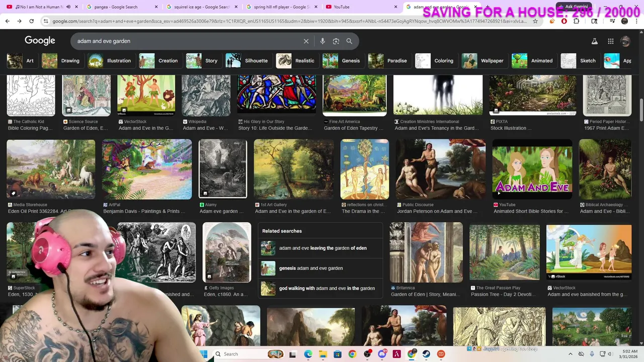Open Search by image (Lens) icon

336,41
